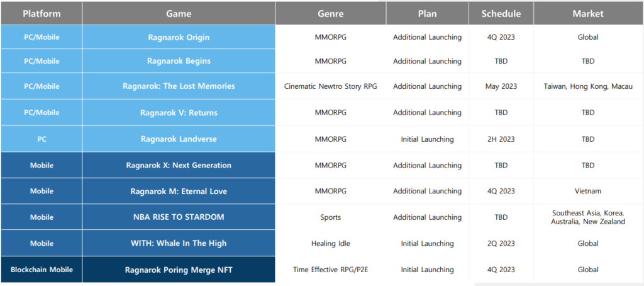
Task: Click the NBA RISE TO STARDOM cell
Action: pos(179,217)
